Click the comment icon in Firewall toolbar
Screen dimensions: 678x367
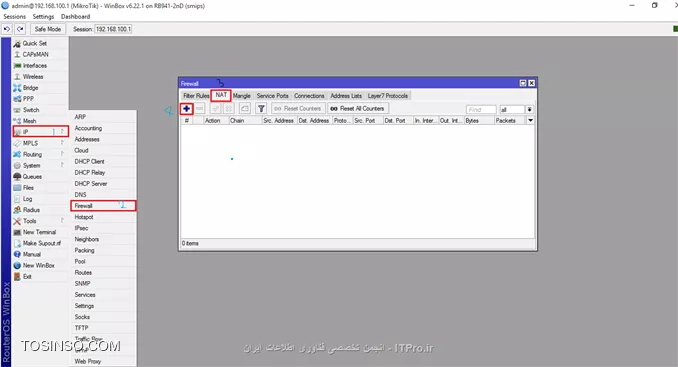[245, 109]
